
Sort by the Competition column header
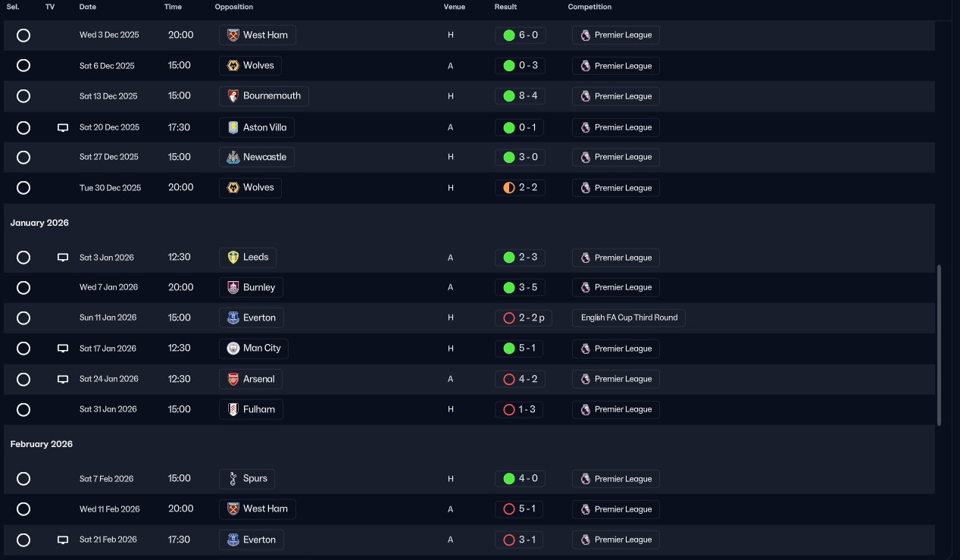(589, 7)
